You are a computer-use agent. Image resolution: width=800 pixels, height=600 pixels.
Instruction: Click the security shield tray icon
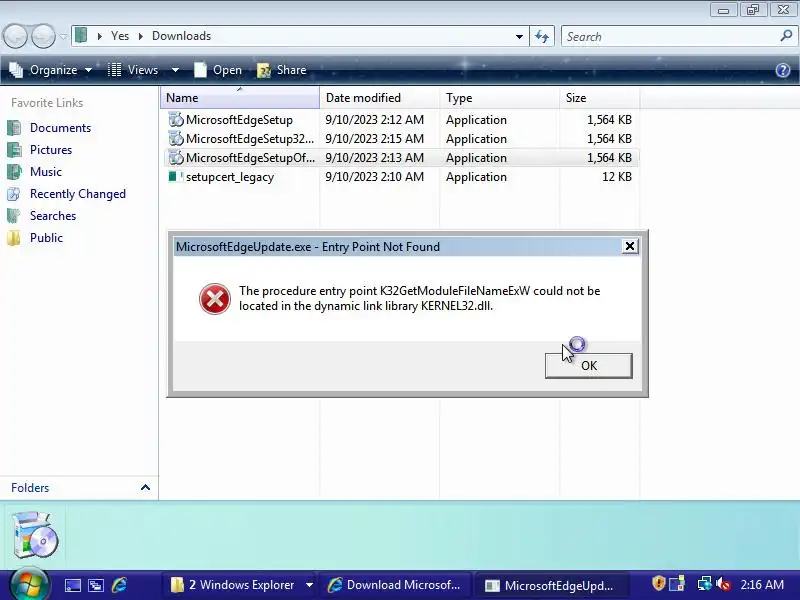tap(659, 583)
